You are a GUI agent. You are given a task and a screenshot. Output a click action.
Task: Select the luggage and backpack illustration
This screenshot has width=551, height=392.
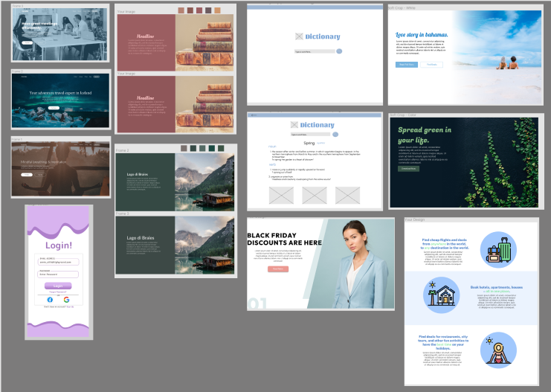point(498,250)
